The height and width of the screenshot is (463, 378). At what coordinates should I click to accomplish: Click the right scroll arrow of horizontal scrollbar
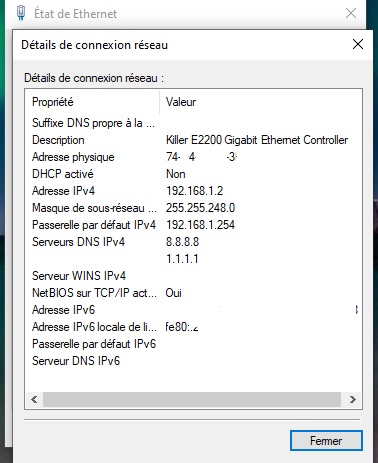click(x=353, y=399)
